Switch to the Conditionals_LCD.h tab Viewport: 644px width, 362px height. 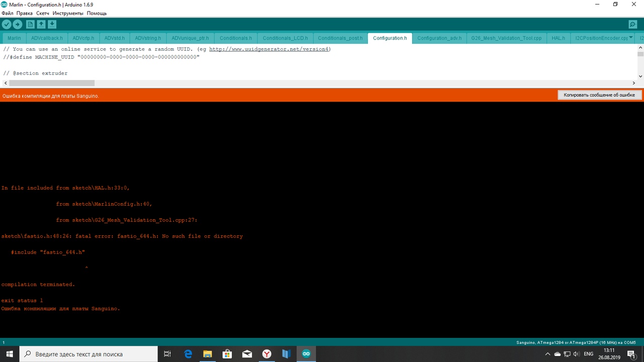pos(285,38)
